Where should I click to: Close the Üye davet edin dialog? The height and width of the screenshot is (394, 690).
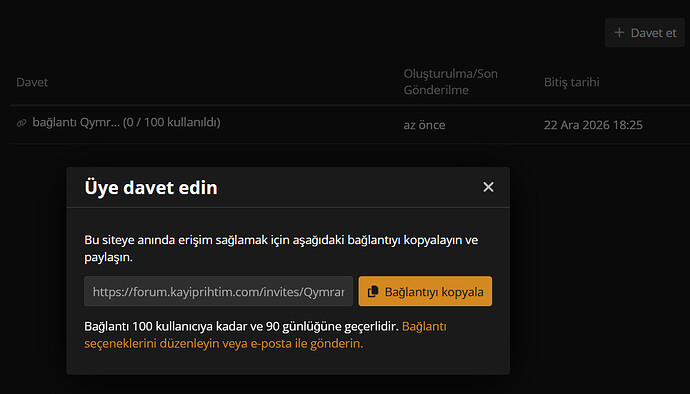tap(488, 187)
